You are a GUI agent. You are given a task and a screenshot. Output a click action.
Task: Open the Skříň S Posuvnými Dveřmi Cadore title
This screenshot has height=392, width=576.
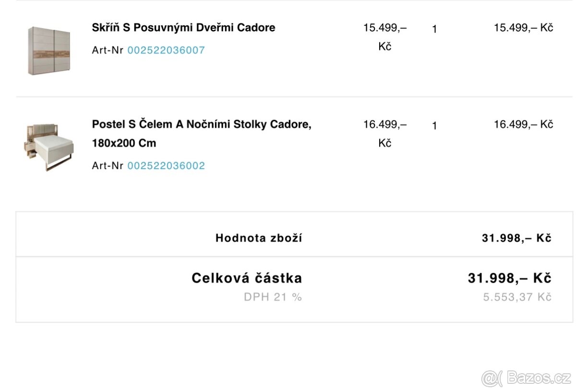point(183,28)
